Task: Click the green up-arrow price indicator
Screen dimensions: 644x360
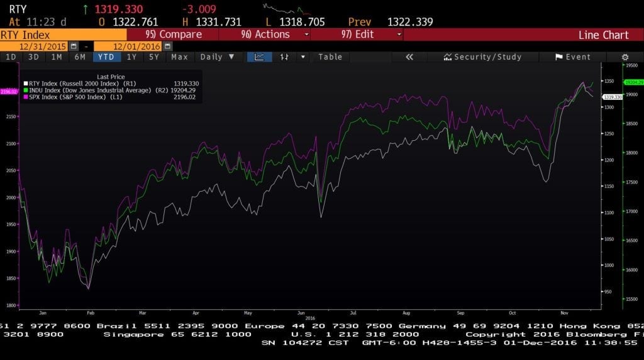Action: [x=86, y=9]
